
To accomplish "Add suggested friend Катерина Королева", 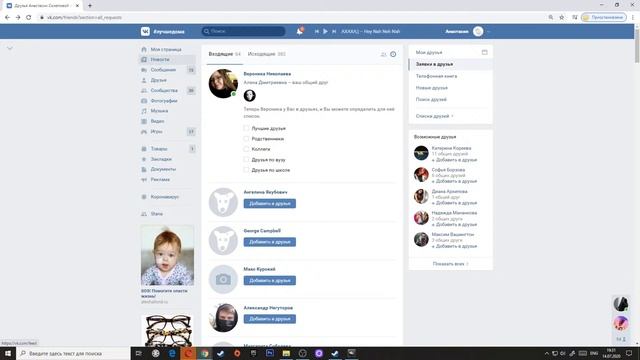I will pyautogui.click(x=454, y=160).
